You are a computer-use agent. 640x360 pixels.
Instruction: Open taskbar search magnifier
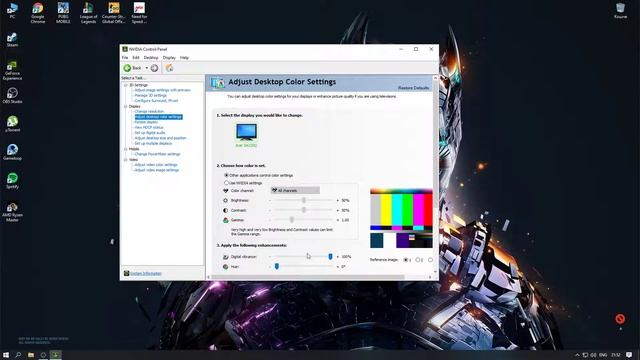click(x=18, y=355)
